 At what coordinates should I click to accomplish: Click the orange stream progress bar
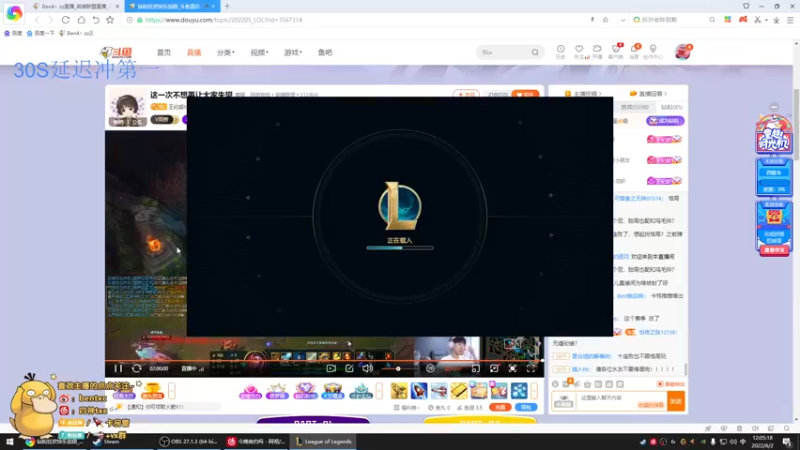tap(324, 361)
